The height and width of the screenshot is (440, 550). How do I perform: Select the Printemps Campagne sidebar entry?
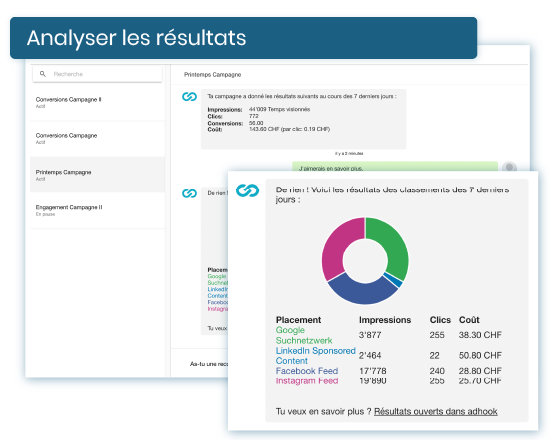[x=97, y=175]
